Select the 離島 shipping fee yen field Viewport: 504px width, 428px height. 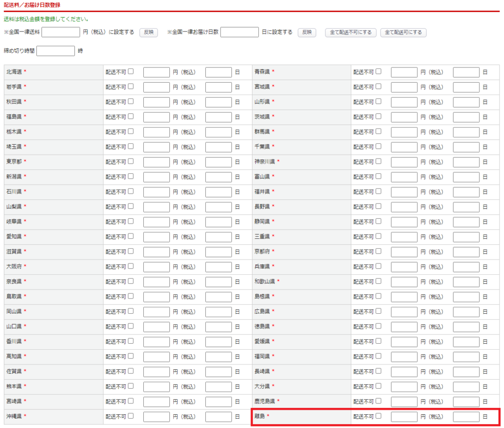coord(404,417)
